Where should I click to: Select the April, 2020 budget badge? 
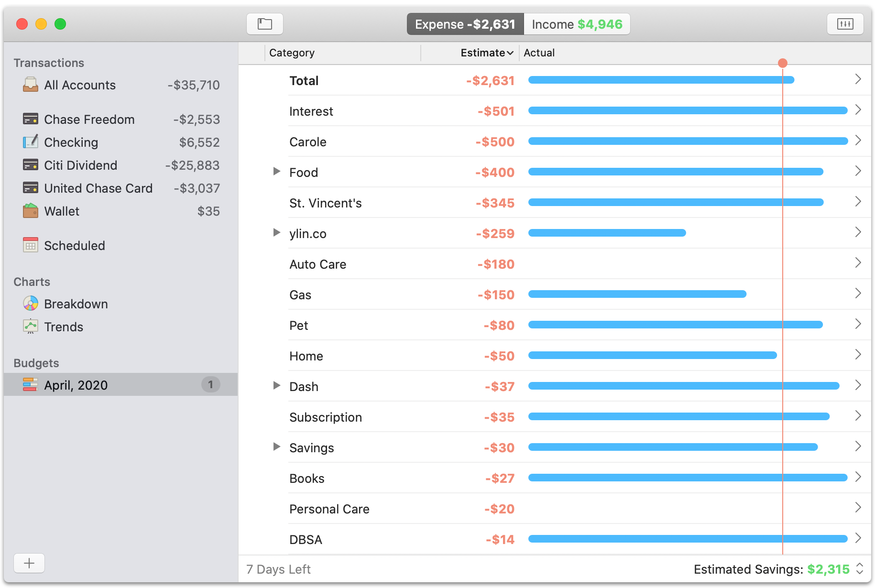(x=210, y=385)
